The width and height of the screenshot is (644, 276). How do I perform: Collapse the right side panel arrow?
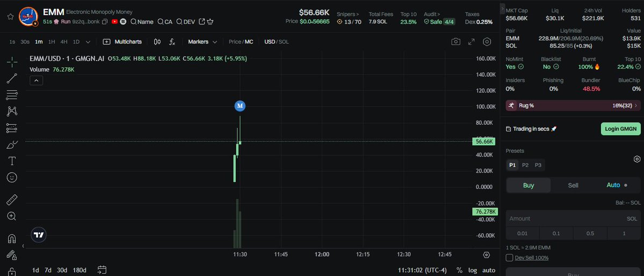point(502,8)
